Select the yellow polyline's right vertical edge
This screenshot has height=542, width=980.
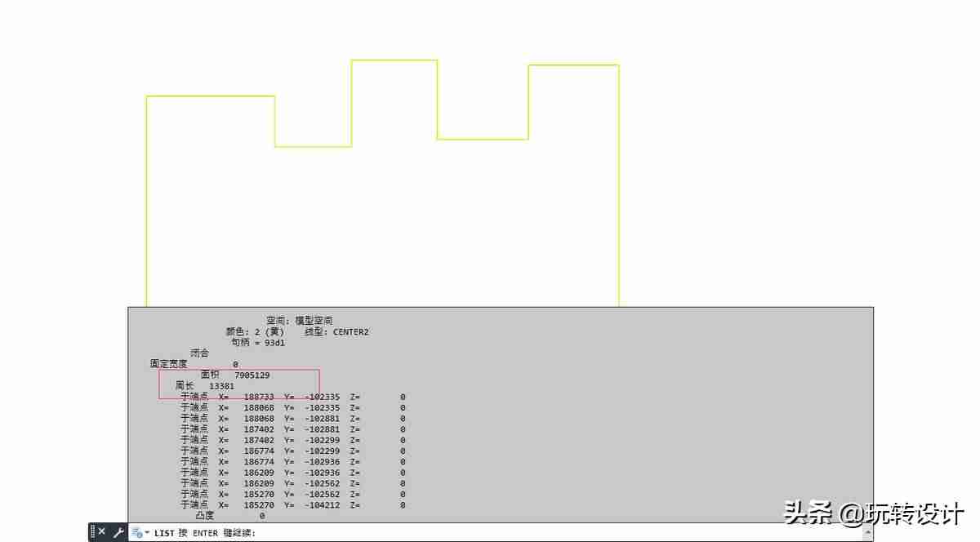pyautogui.click(x=618, y=186)
